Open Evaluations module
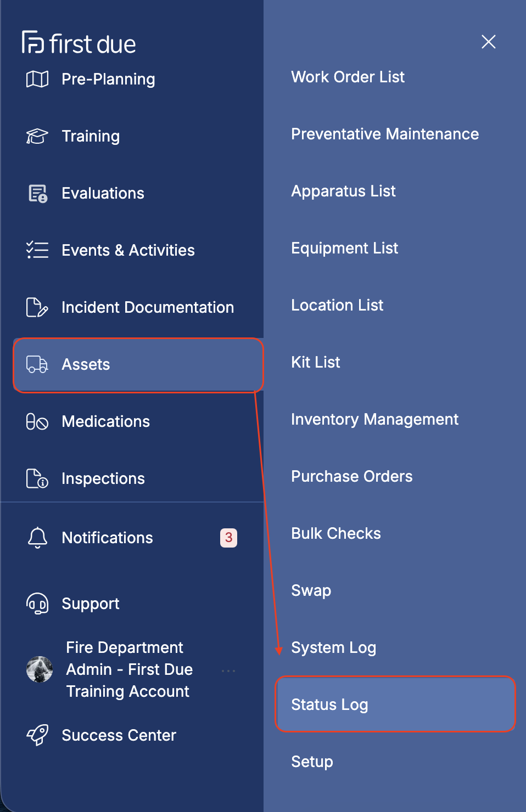The image size is (526, 812). [x=103, y=193]
